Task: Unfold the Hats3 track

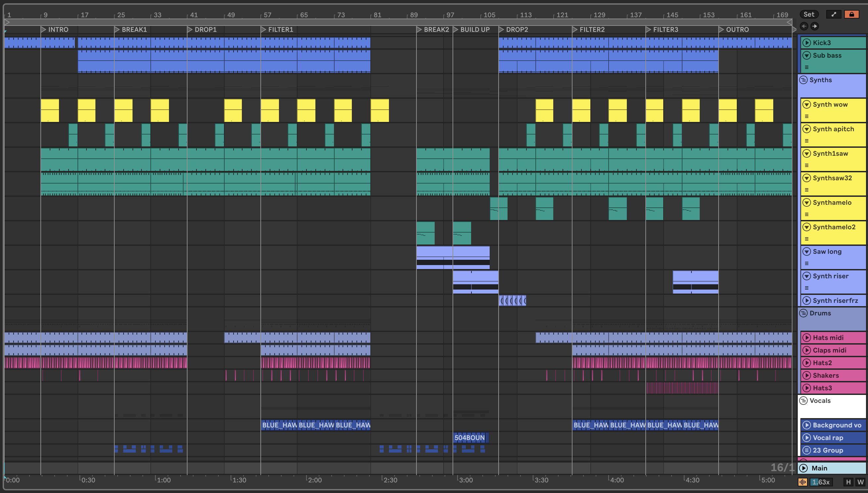Action: pyautogui.click(x=807, y=388)
